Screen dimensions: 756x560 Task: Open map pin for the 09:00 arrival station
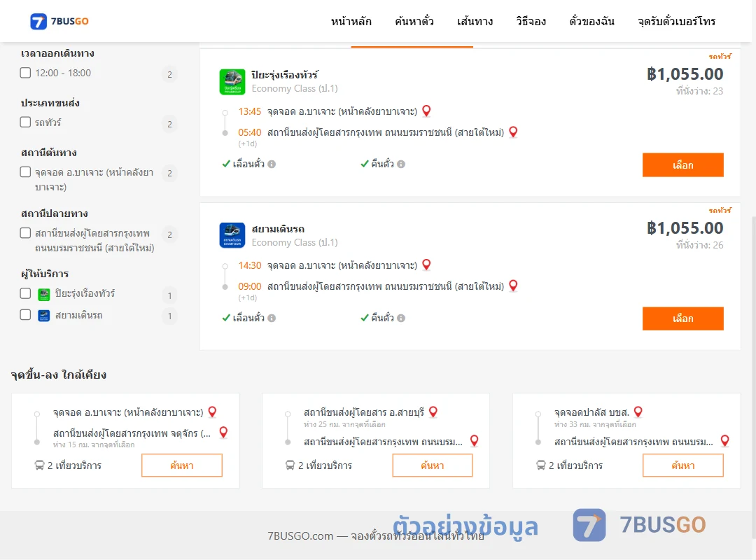pyautogui.click(x=514, y=286)
